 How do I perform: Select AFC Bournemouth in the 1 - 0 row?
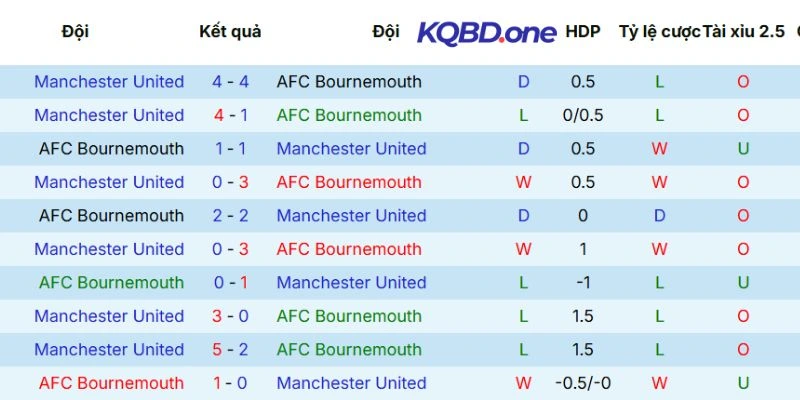click(111, 383)
